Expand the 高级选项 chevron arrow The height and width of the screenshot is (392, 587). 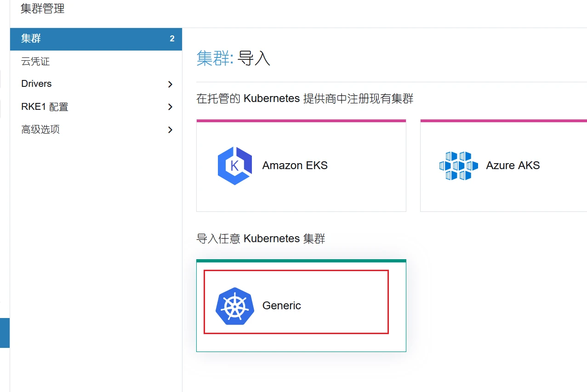170,130
